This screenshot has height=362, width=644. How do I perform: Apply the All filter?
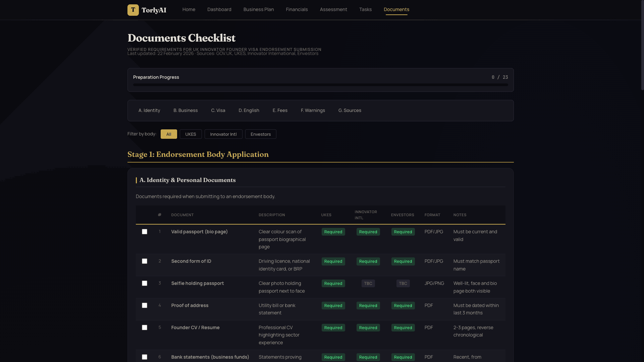click(x=168, y=134)
